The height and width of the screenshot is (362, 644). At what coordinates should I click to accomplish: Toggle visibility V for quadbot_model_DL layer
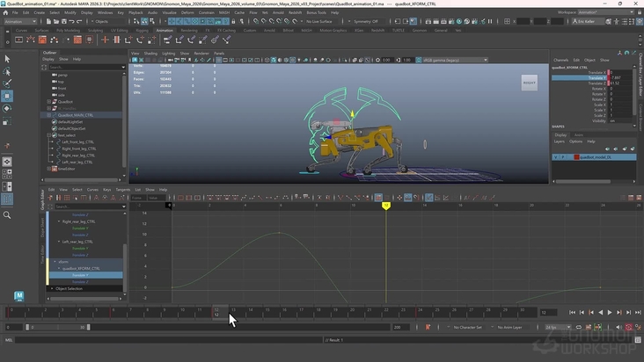click(556, 157)
